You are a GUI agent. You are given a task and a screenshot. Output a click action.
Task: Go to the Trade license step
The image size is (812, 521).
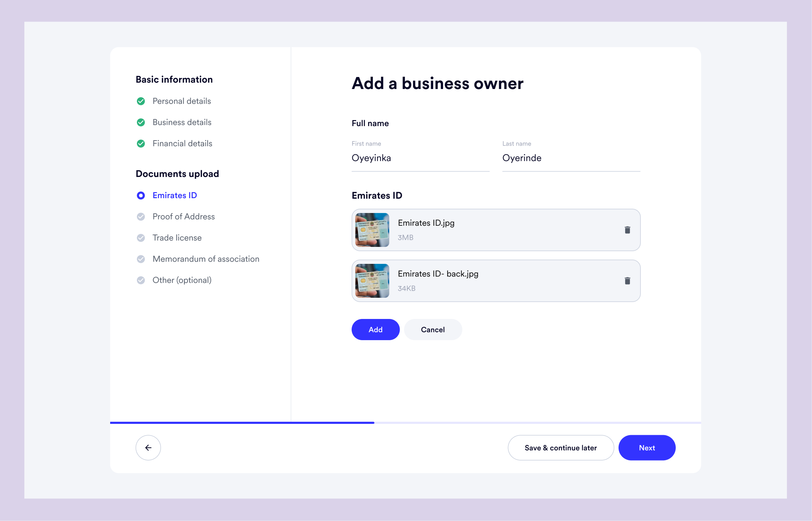177,238
